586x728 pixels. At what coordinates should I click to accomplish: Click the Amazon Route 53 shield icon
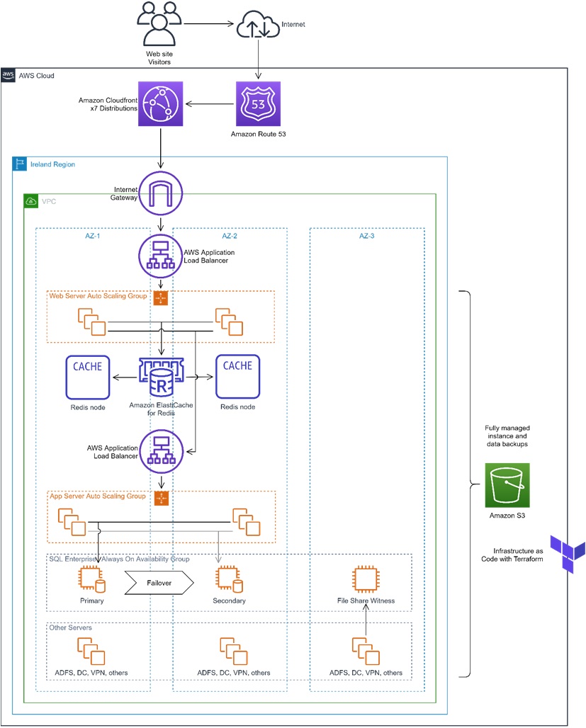(259, 104)
